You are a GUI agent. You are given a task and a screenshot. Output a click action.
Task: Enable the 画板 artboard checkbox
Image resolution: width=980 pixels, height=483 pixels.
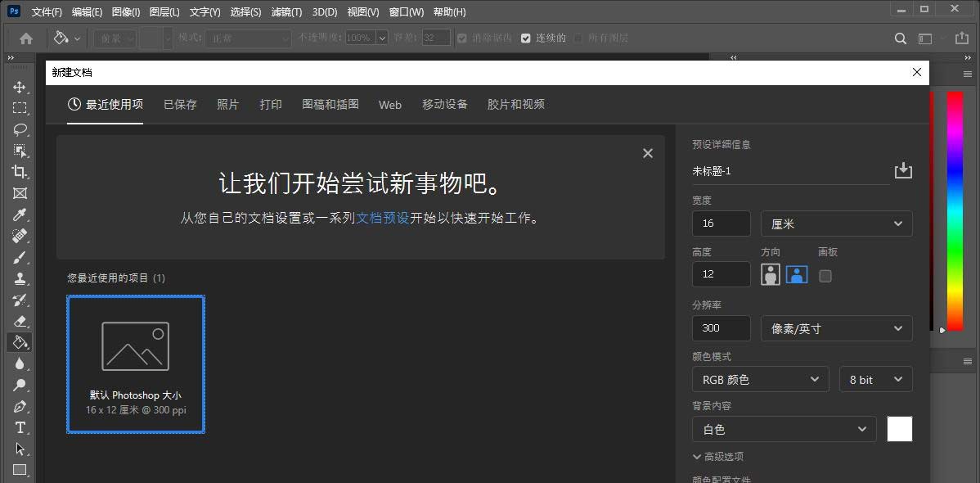pyautogui.click(x=825, y=275)
